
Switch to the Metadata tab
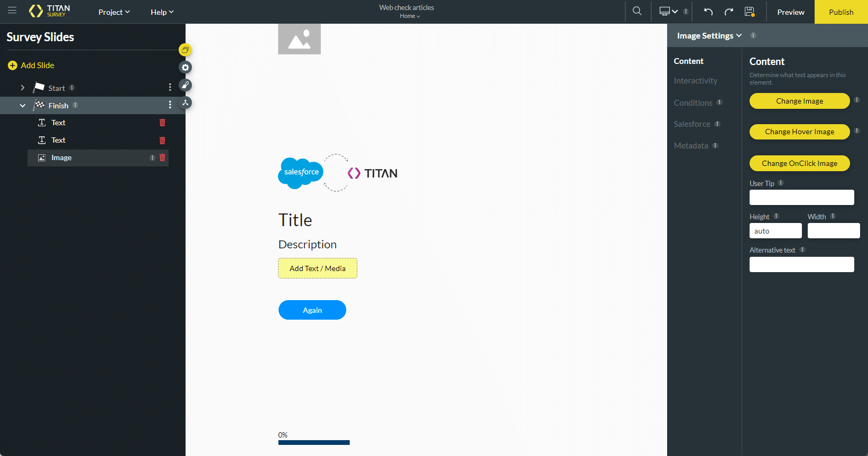pos(691,145)
